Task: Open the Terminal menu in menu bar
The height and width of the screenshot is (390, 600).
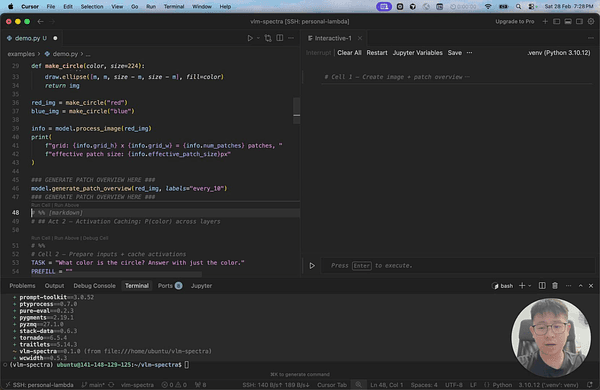Action: tap(174, 7)
